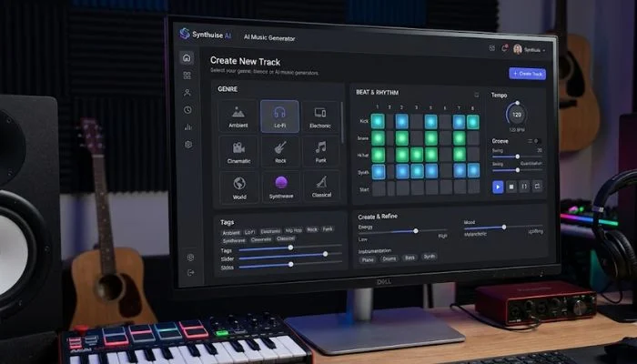The height and width of the screenshot is (364, 637).
Task: Toggle the first Kick step pad
Action: tap(378, 121)
